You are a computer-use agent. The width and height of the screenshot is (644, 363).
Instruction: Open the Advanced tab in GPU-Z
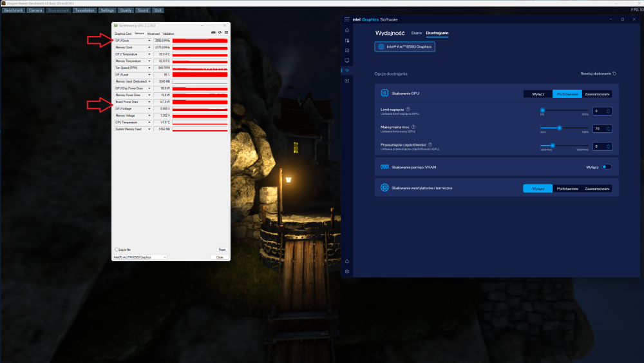(153, 34)
